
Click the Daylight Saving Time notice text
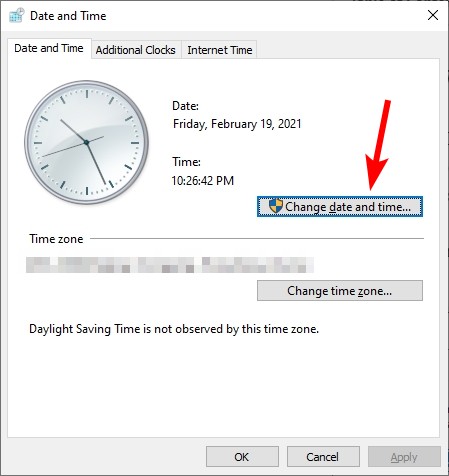click(x=174, y=329)
